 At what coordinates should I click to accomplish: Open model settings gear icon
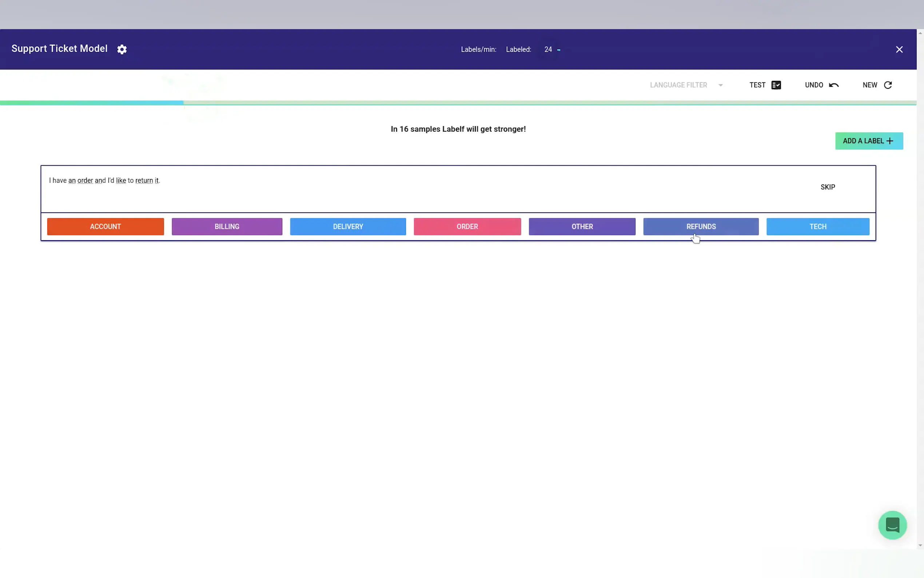tap(122, 49)
